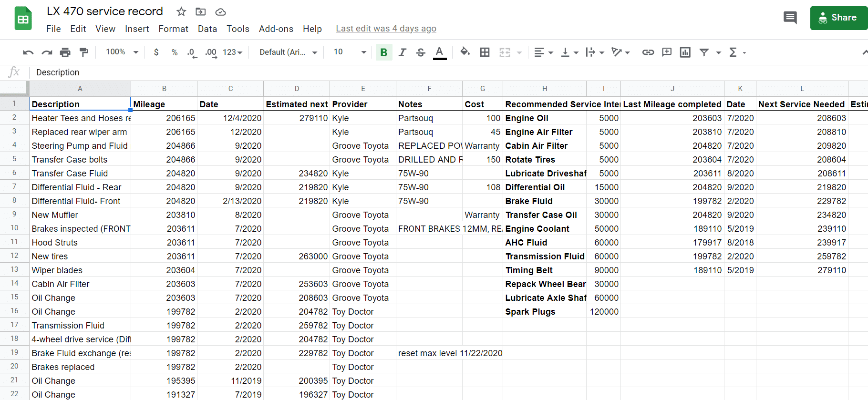Image resolution: width=868 pixels, height=400 pixels.
Task: Insert a comment
Action: pos(667,52)
